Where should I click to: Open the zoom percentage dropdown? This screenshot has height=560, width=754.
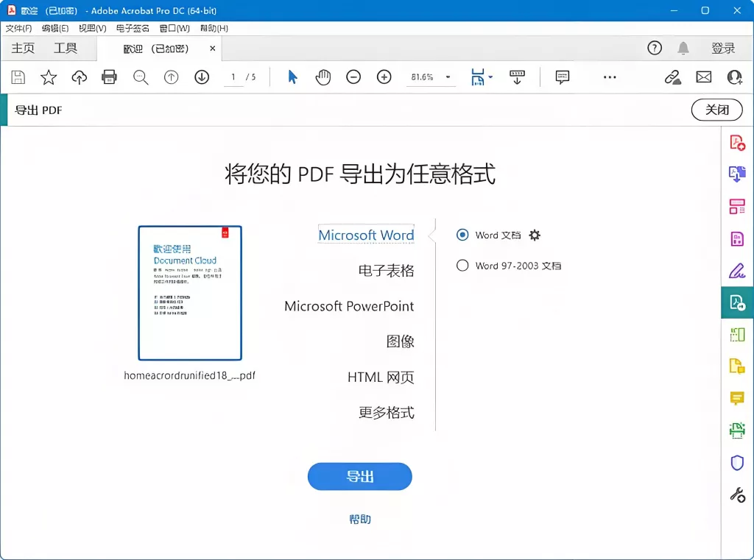[x=449, y=77]
